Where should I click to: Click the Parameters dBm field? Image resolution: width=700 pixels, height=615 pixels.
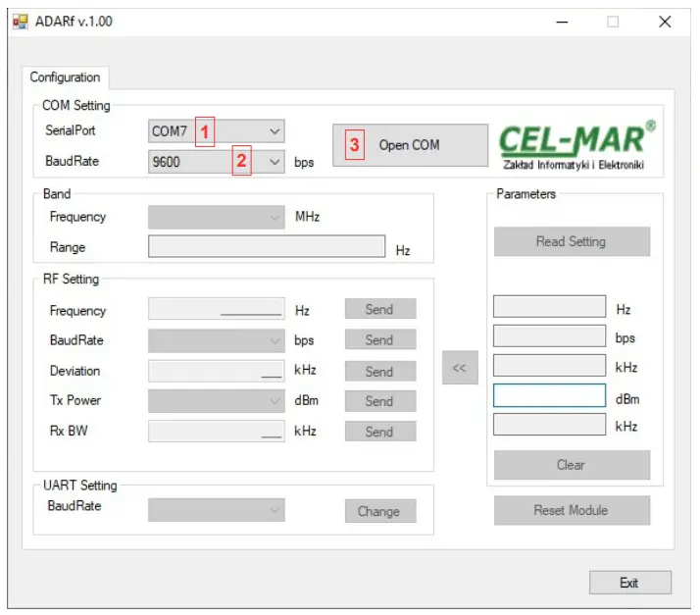pyautogui.click(x=549, y=395)
